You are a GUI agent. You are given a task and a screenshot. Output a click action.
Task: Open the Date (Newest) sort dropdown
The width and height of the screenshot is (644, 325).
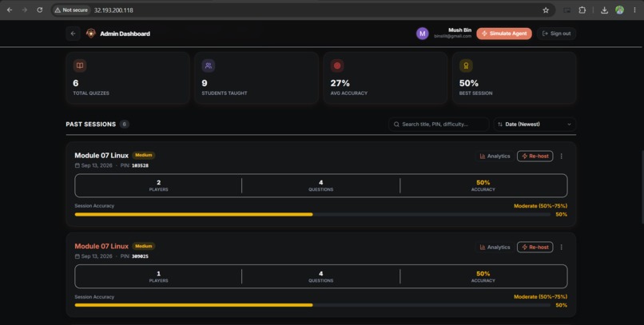(535, 124)
